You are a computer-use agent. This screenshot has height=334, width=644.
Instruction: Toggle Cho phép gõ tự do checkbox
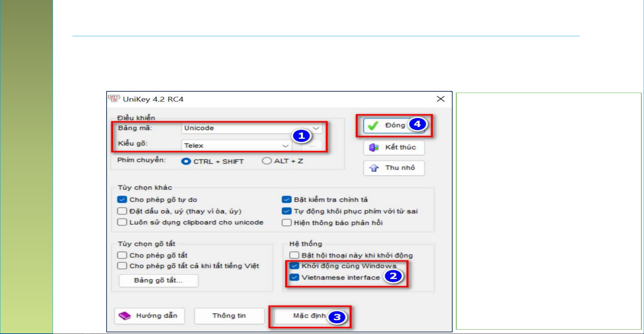(x=122, y=200)
